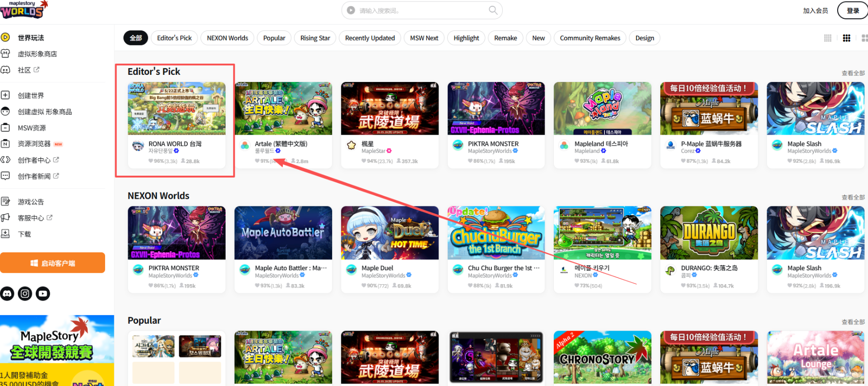
Task: Select the NEXON Worlds filter tab
Action: coord(227,38)
